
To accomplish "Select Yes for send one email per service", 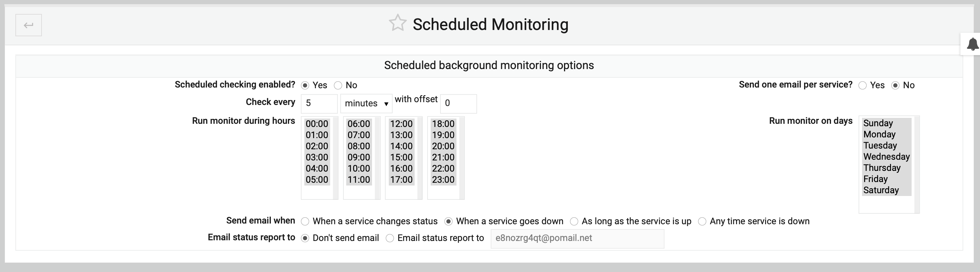I will (x=863, y=85).
